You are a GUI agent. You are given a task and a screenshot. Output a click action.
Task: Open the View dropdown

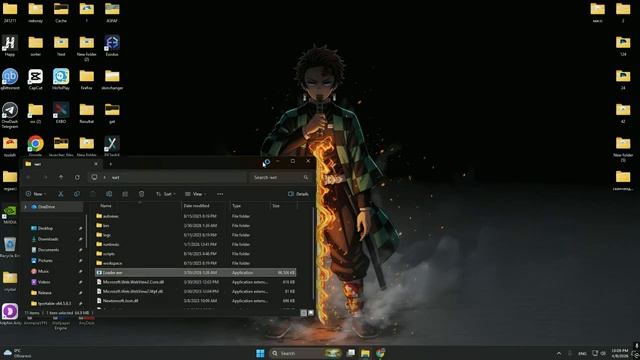point(196,194)
